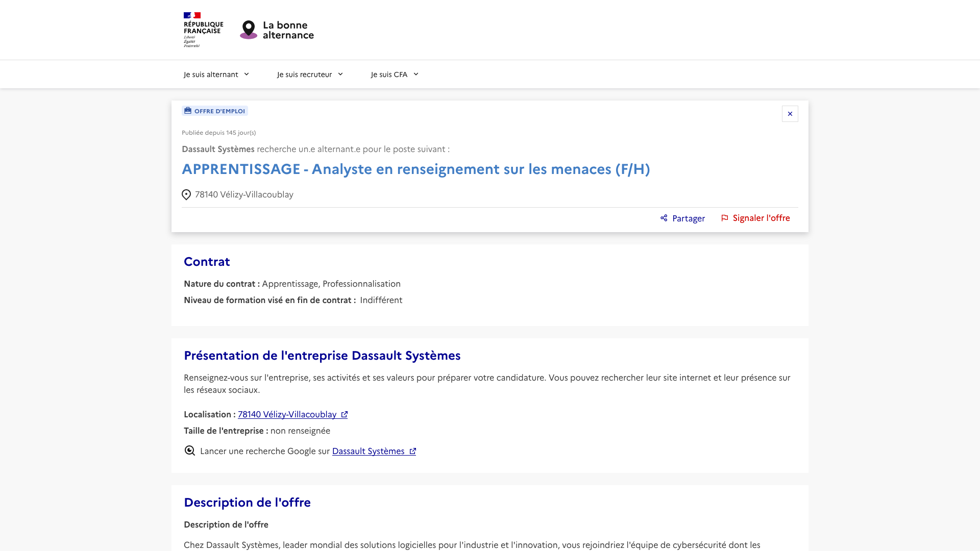
Task: Click the Présentation de l'entreprise Dassault Systèmes heading
Action: pos(322,355)
